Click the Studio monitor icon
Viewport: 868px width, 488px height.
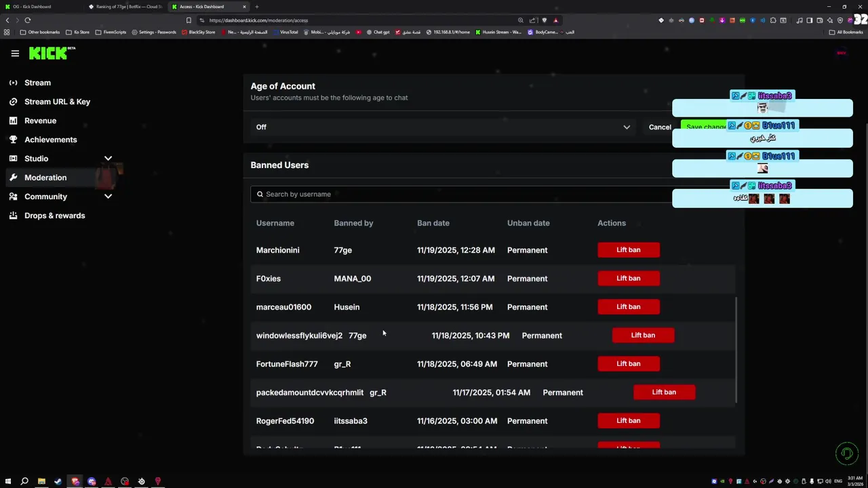click(13, 159)
